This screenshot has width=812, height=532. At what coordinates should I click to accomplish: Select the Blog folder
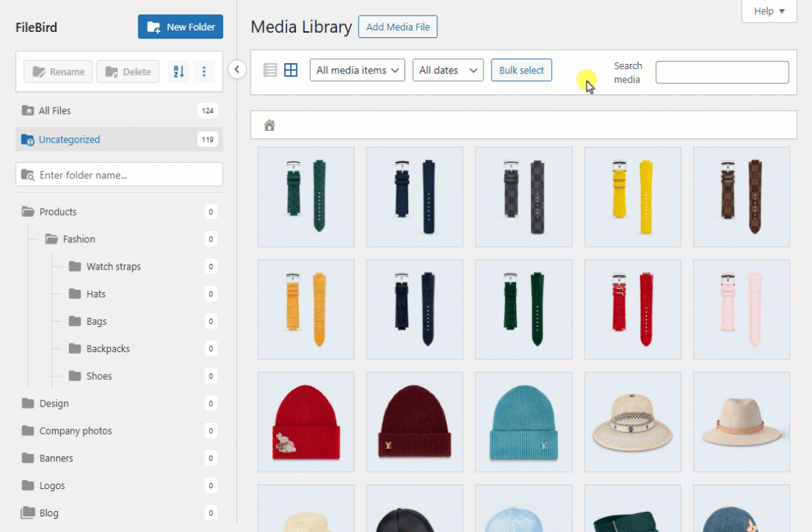click(x=119, y=513)
